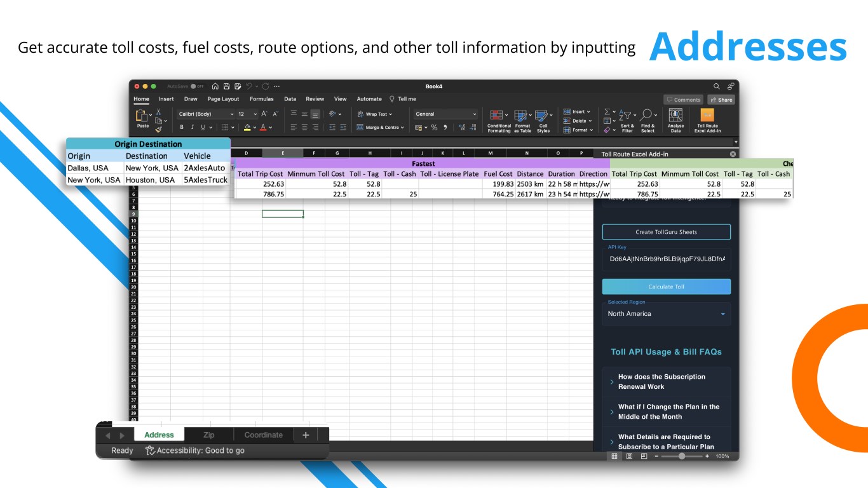Click the Analyse Data icon
The height and width of the screenshot is (488, 868).
[675, 118]
